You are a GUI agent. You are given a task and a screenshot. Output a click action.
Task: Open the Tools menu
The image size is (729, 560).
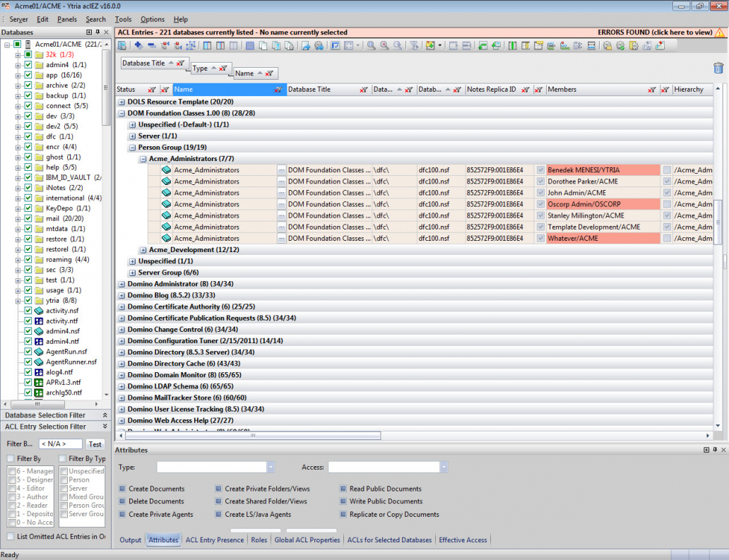(123, 19)
